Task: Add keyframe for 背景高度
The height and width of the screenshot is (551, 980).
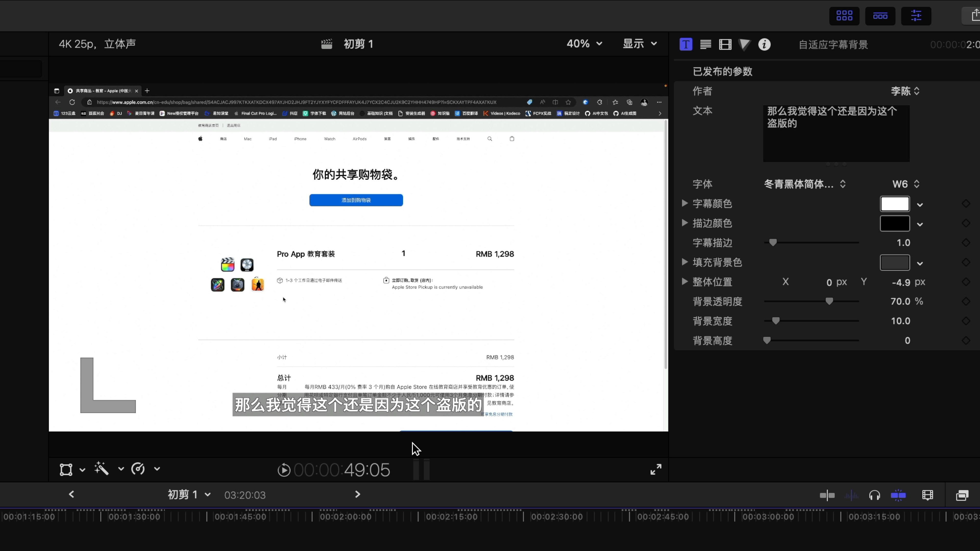Action: (966, 341)
